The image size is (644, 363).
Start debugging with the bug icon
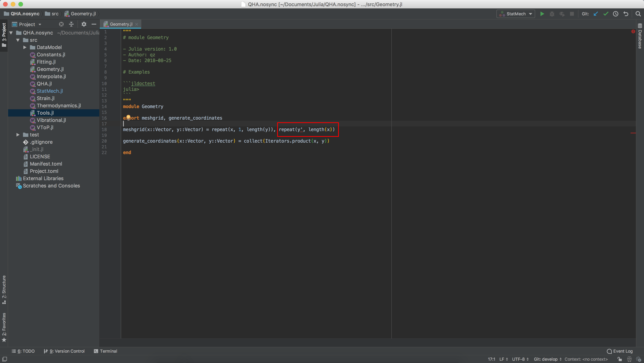pos(552,14)
